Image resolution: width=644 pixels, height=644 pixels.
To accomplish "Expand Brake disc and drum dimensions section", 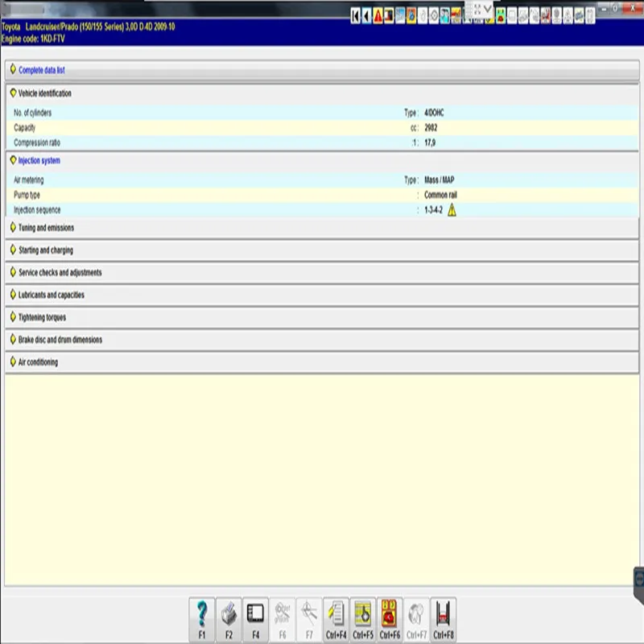I will [x=322, y=340].
